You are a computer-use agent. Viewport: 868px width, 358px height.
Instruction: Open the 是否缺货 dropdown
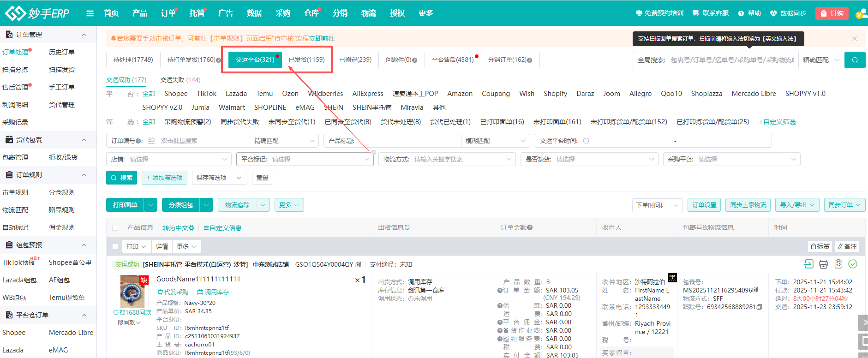[589, 159]
